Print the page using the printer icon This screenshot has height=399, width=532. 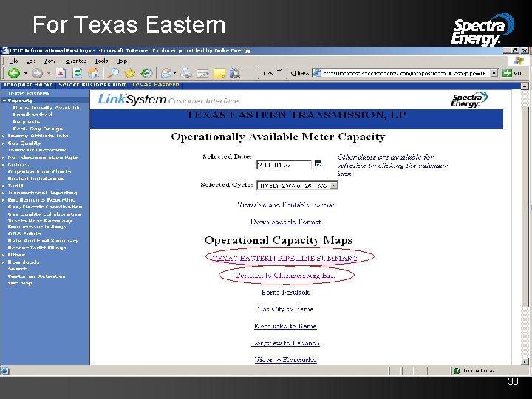pyautogui.click(x=186, y=73)
